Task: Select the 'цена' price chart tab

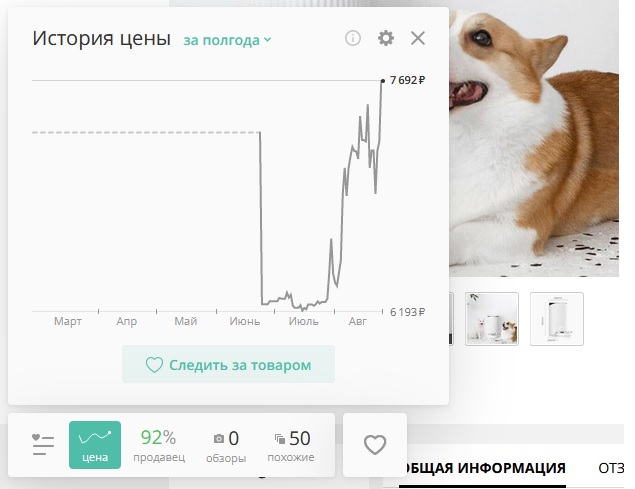Action: 95,445
